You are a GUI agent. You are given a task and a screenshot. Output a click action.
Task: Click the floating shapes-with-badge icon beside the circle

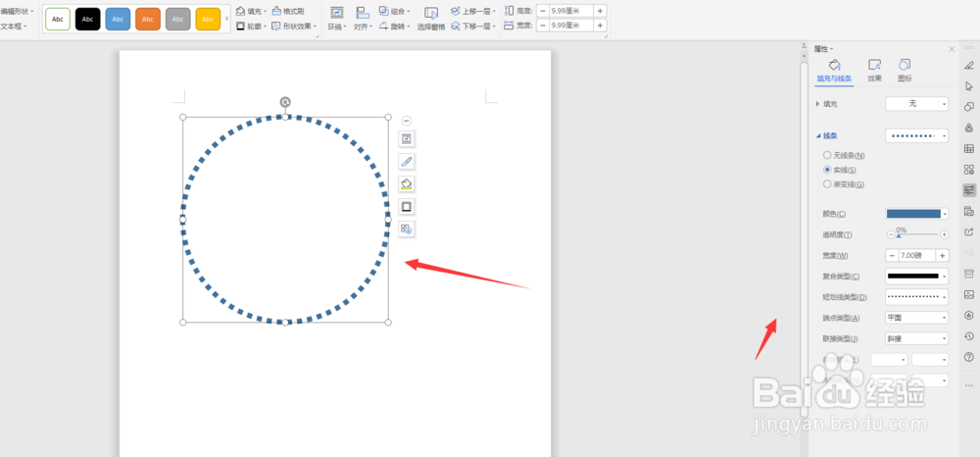[407, 228]
